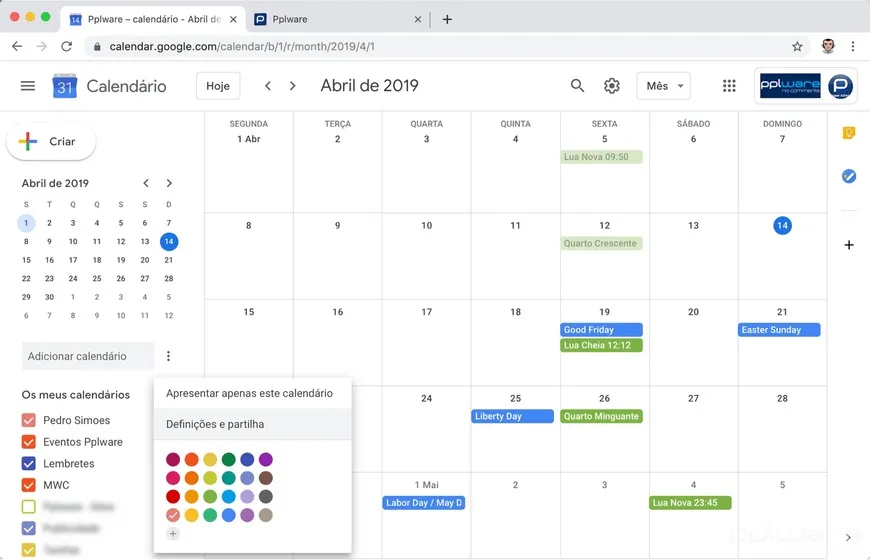The height and width of the screenshot is (560, 870).
Task: Type in the Adicionar calendário field
Action: pyautogui.click(x=88, y=356)
